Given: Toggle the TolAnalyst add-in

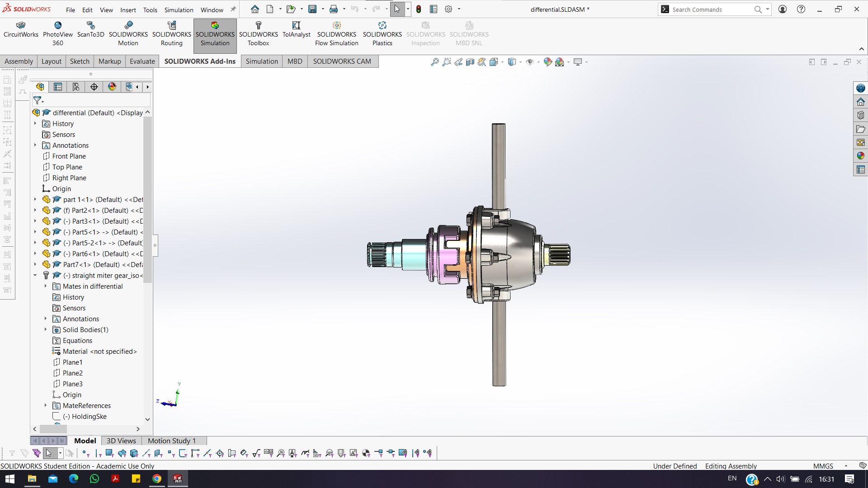Looking at the screenshot, I should [x=297, y=30].
